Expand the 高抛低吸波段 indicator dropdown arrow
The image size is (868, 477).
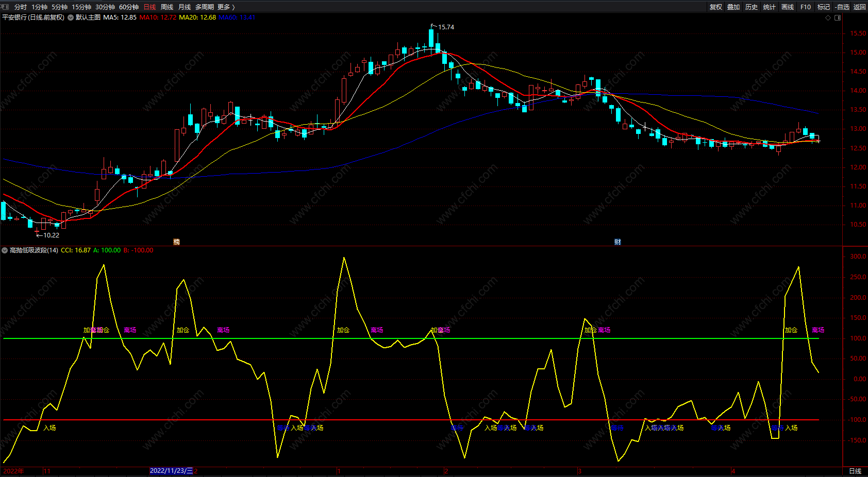click(5, 250)
